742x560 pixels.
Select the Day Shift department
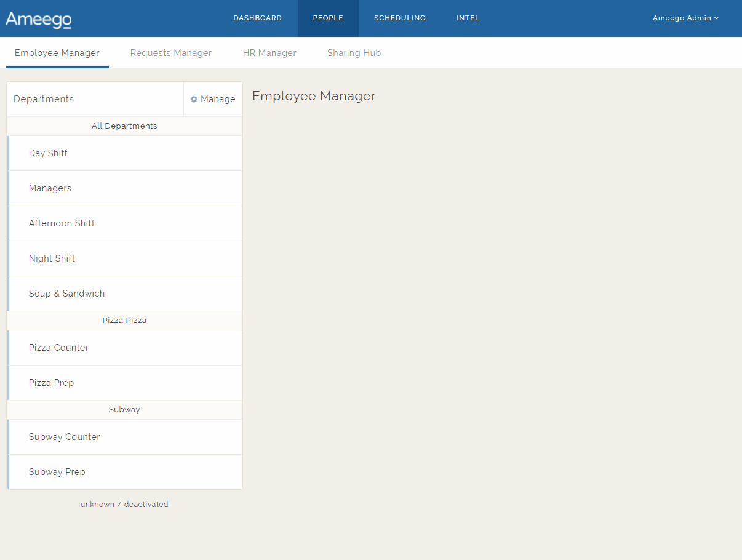click(x=48, y=153)
